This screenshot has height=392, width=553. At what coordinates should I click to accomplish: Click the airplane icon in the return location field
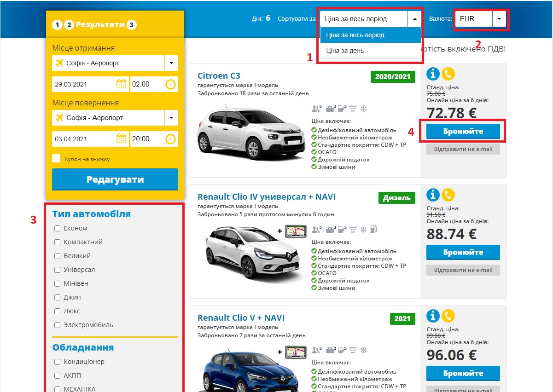tap(59, 118)
